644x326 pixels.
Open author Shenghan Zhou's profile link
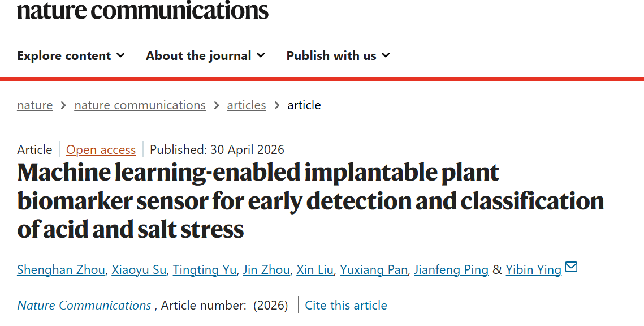coord(61,269)
